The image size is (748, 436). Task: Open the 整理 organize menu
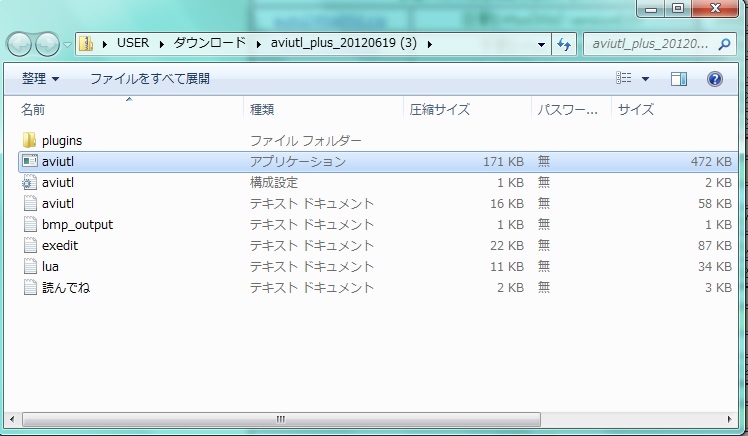point(41,79)
